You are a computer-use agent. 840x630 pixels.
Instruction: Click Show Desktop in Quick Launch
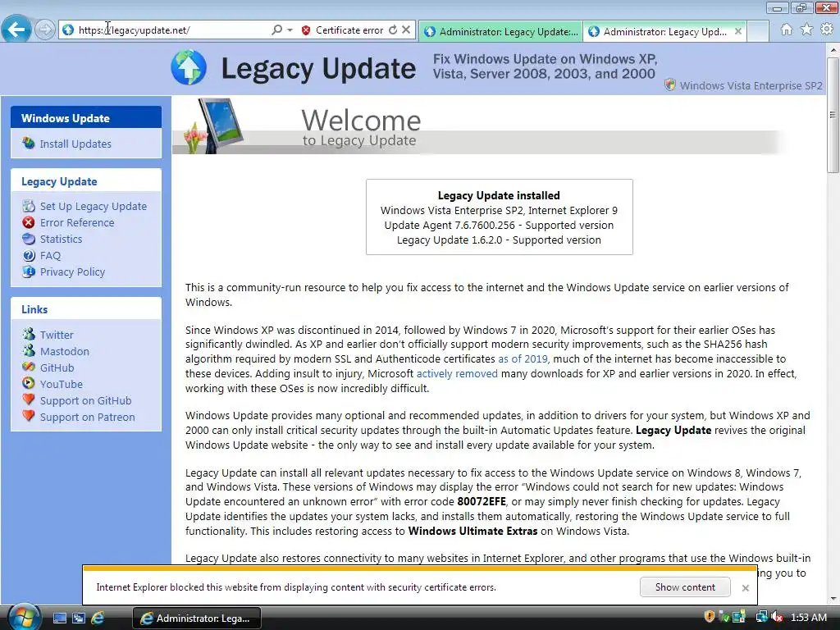click(x=60, y=619)
